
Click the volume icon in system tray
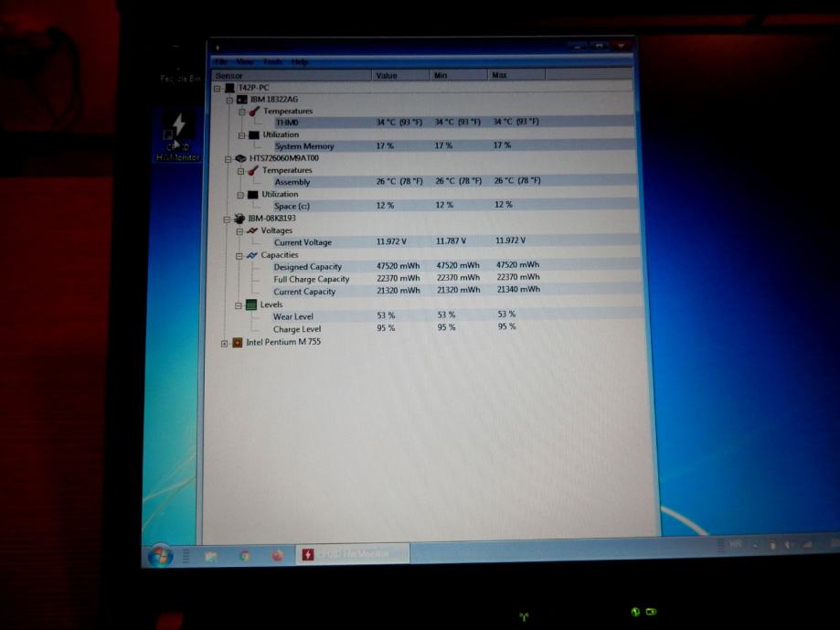point(789,545)
